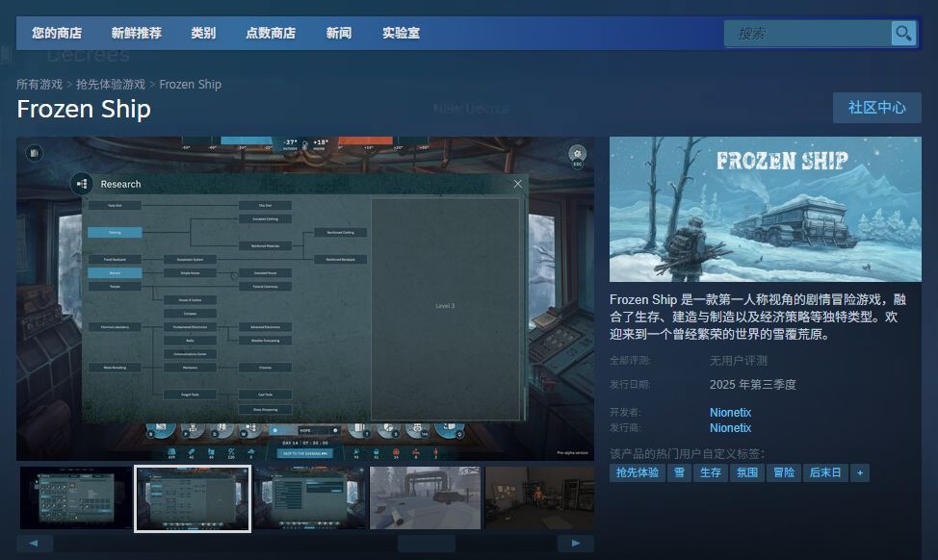Click the magnifying glass search icon
The width and height of the screenshot is (938, 560).
pos(902,34)
